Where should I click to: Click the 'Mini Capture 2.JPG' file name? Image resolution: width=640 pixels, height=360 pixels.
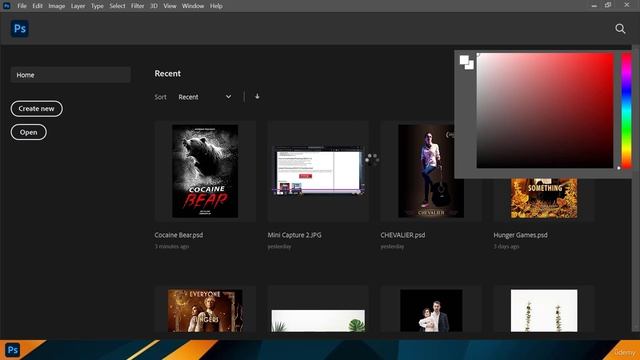[x=294, y=235]
